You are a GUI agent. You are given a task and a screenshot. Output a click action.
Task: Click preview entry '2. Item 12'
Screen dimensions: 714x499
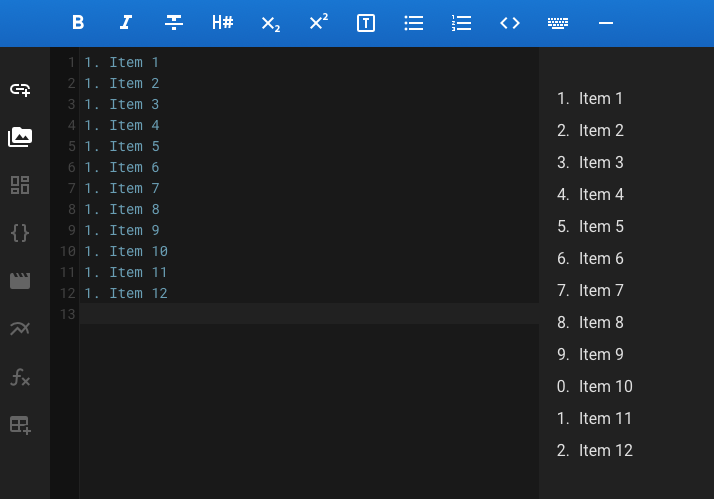click(x=595, y=450)
